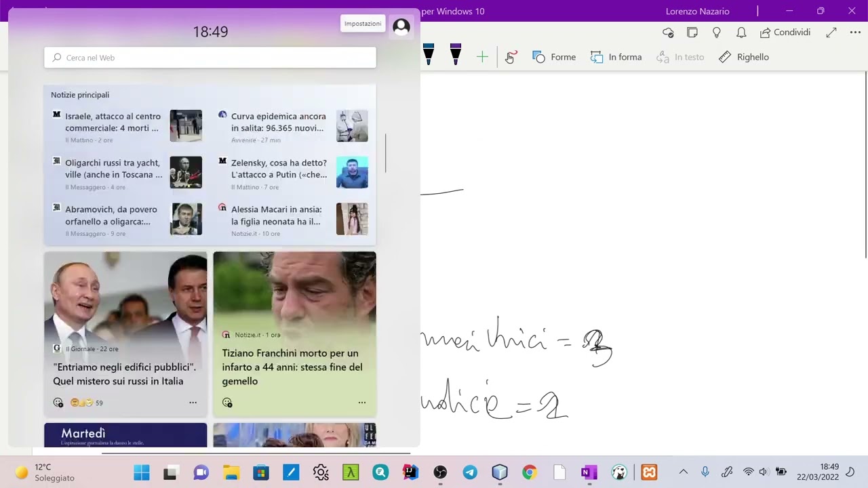Open IntelliJ IDEA from the taskbar
Viewport: 868px width, 488px height.
tap(410, 472)
